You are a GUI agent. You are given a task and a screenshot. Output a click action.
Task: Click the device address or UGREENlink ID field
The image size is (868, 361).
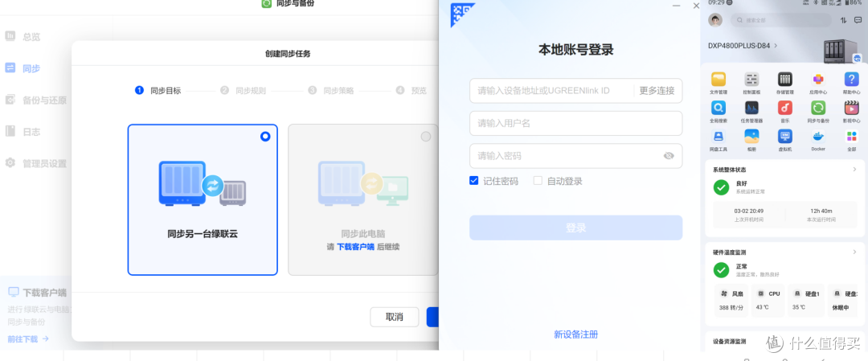coord(551,91)
